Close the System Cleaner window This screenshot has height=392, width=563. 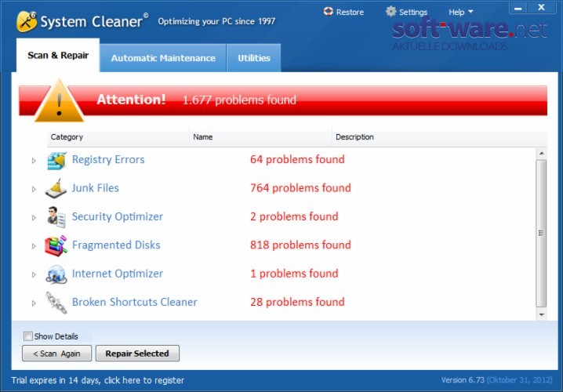point(542,8)
